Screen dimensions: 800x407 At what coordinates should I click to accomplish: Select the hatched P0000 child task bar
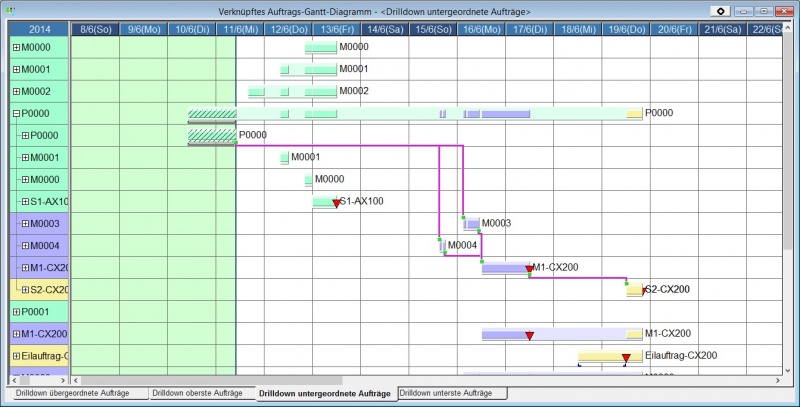click(212, 135)
